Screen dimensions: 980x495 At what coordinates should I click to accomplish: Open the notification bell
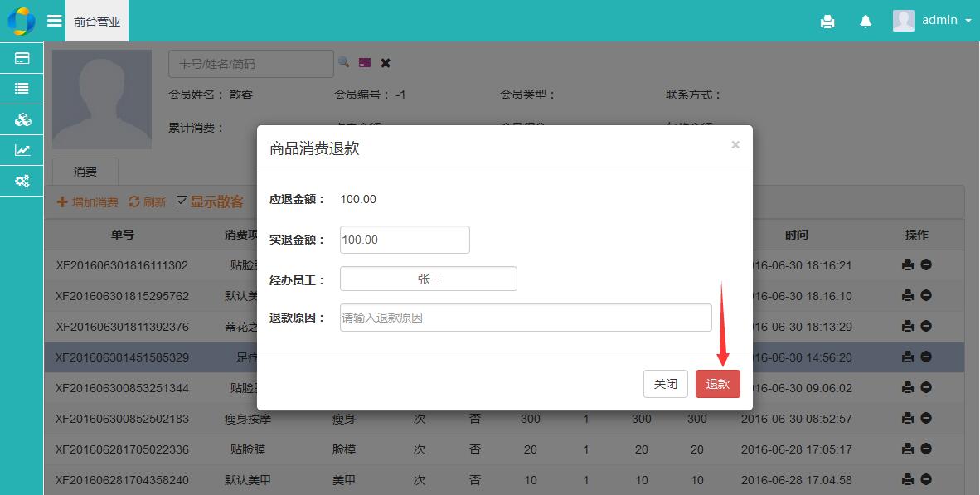866,22
